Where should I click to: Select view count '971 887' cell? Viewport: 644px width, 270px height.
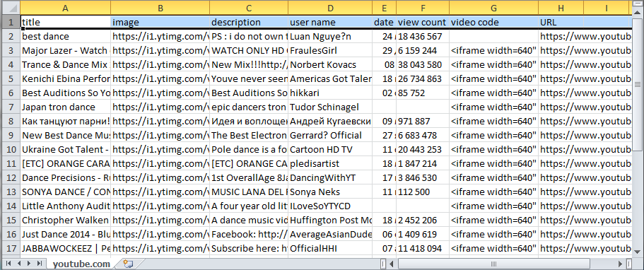(423, 122)
